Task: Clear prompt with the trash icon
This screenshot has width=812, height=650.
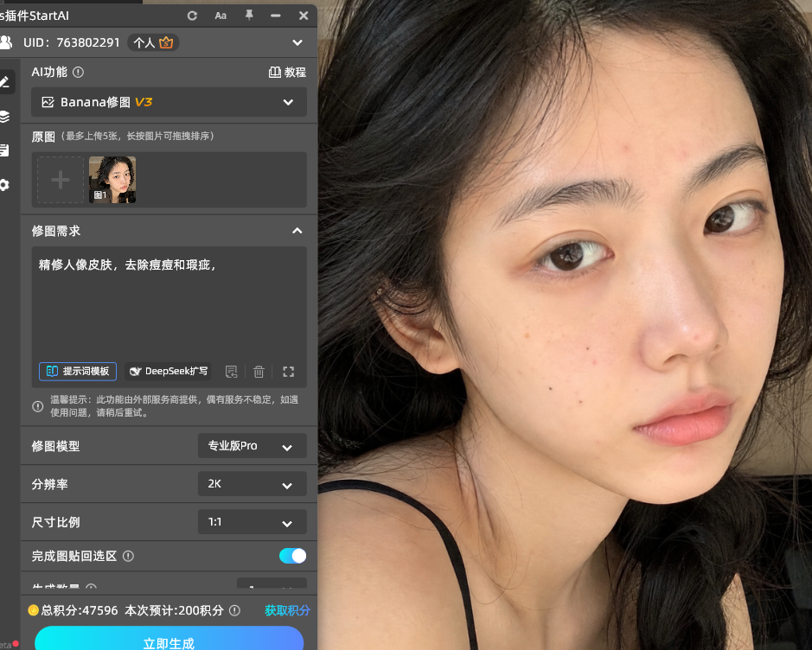Action: pyautogui.click(x=259, y=372)
